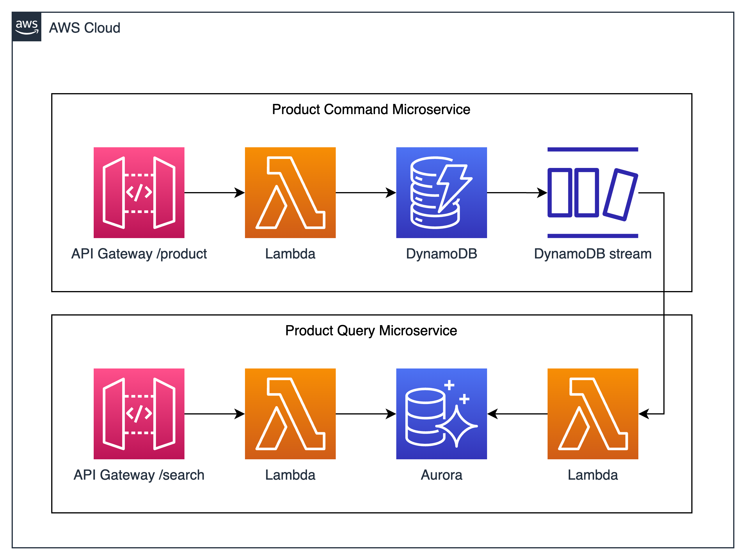Viewport: 746px width, 560px height.
Task: Click the DynamoDB stream icon
Action: tap(593, 193)
